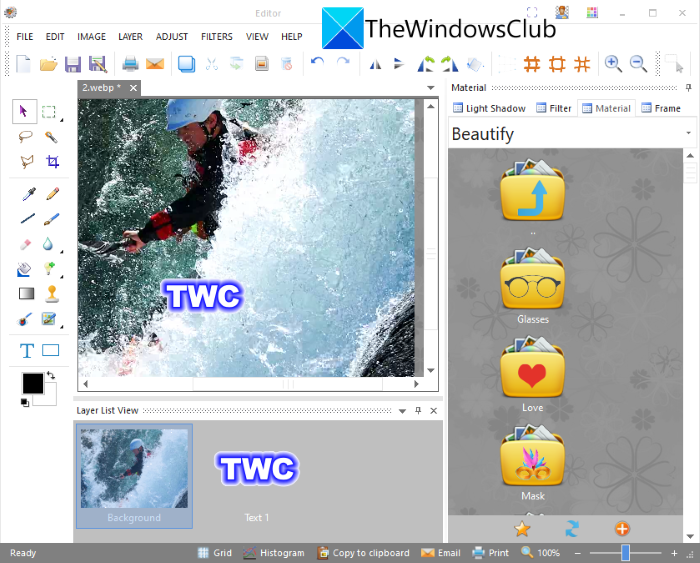700x563 pixels.
Task: Open the FILE menu
Action: tap(25, 37)
